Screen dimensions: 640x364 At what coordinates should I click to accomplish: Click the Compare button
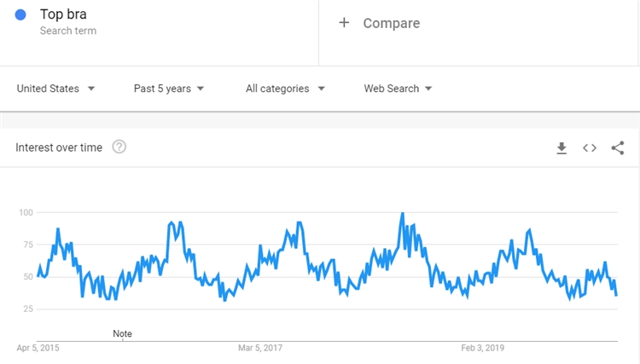(x=391, y=23)
